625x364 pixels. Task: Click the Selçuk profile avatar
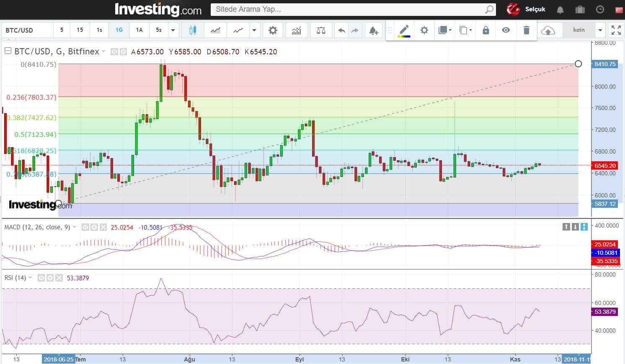coord(513,9)
